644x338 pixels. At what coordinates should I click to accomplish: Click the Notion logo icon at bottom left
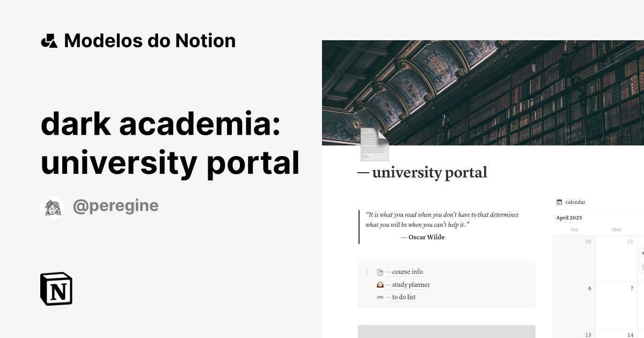tap(56, 289)
